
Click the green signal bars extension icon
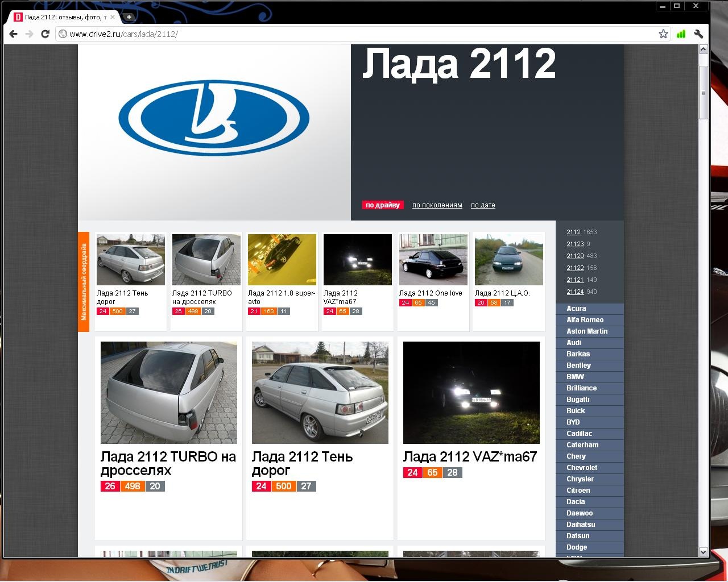[681, 34]
